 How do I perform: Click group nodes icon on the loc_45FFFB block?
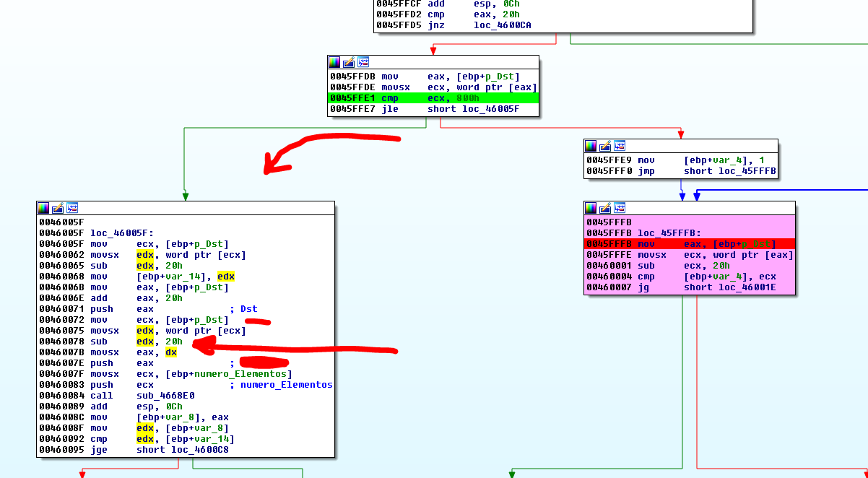pyautogui.click(x=620, y=208)
